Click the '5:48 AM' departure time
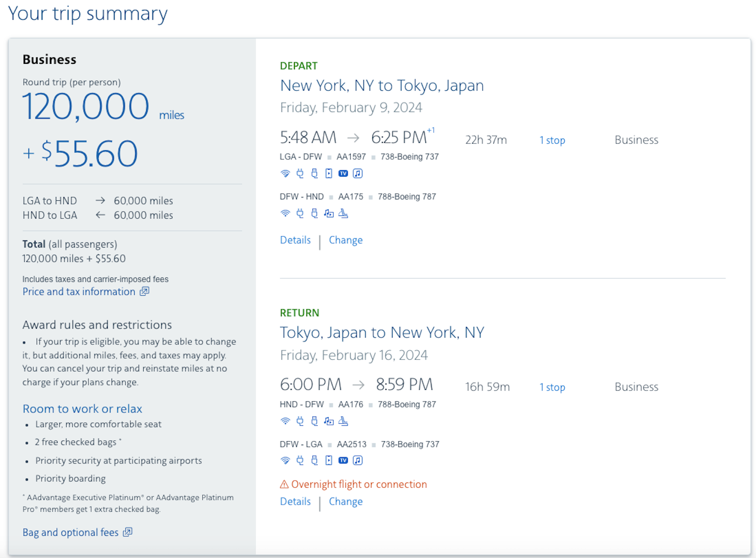The width and height of the screenshot is (756, 558). pos(308,137)
